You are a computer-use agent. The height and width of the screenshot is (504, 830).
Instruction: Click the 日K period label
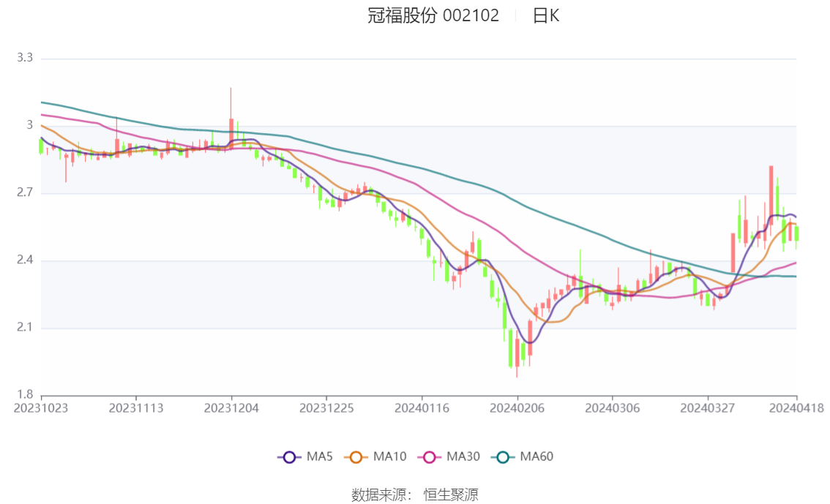point(546,15)
